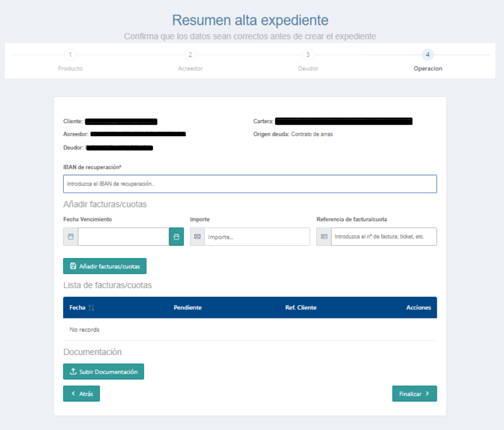This screenshot has width=504, height=430.
Task: Click the save icon in Añadir facturas/cuotas
Action: click(x=73, y=266)
